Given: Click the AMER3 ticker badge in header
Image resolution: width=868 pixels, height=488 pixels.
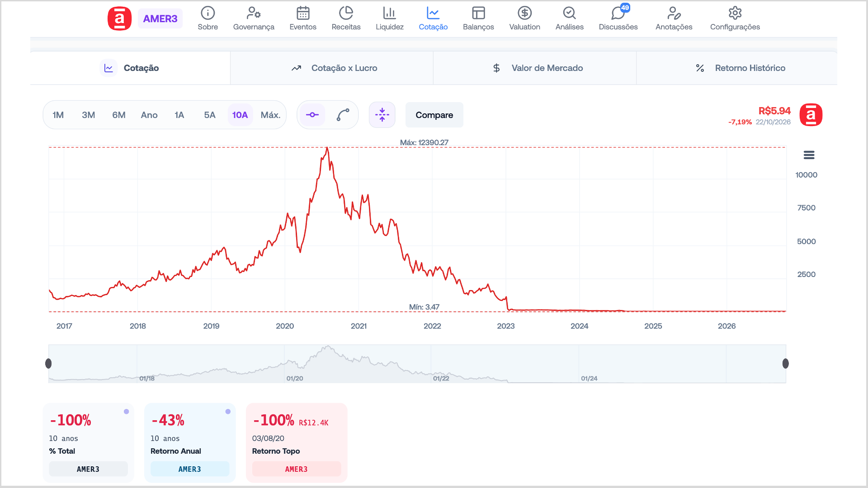Looking at the screenshot, I should coord(160,19).
